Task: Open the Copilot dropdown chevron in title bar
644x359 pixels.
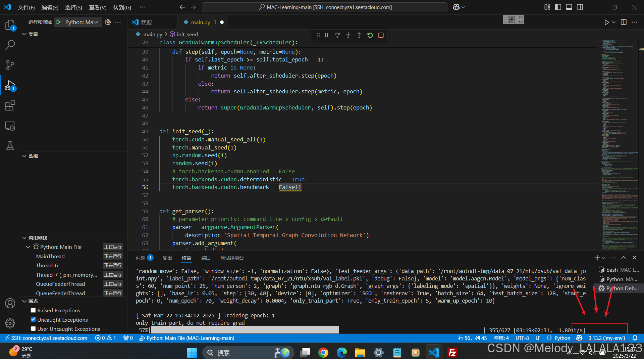Action: 463,7
